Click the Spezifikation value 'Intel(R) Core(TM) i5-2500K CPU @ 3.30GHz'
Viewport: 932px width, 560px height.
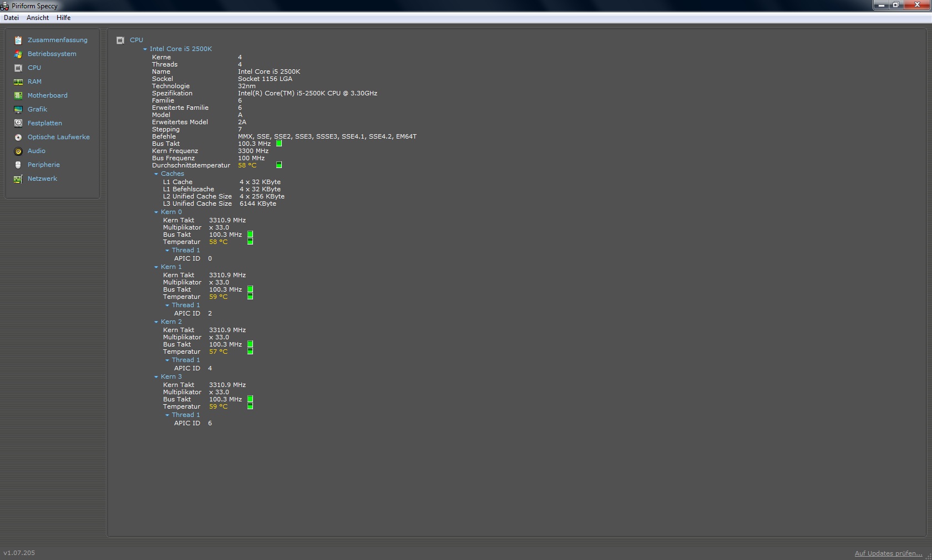[x=307, y=93]
